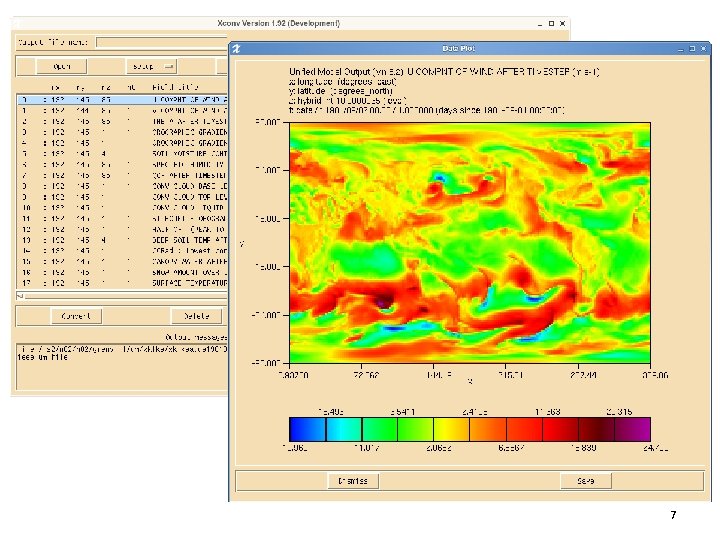Select field 15 CANOPY WATER AFTER row
The width and height of the screenshot is (720, 540).
click(x=123, y=262)
